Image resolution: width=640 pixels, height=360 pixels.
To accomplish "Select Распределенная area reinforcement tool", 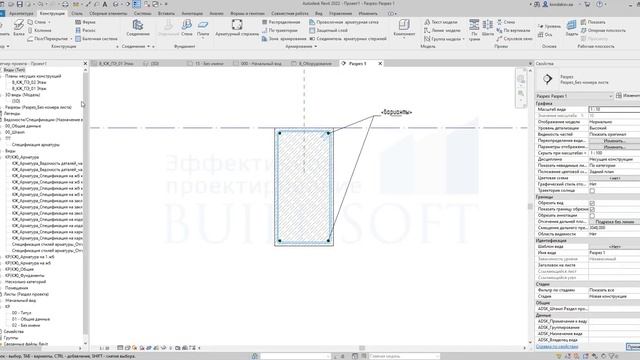I will [x=281, y=22].
